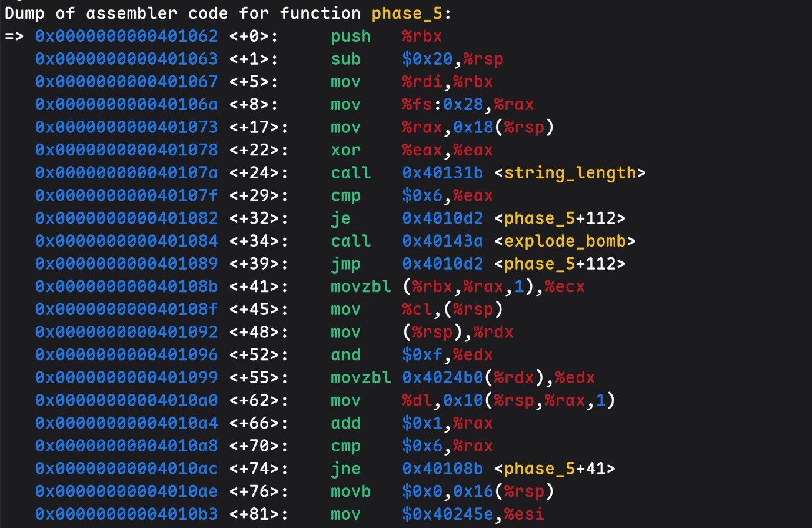Click the <phase_5+41> jump label

pos(555,469)
